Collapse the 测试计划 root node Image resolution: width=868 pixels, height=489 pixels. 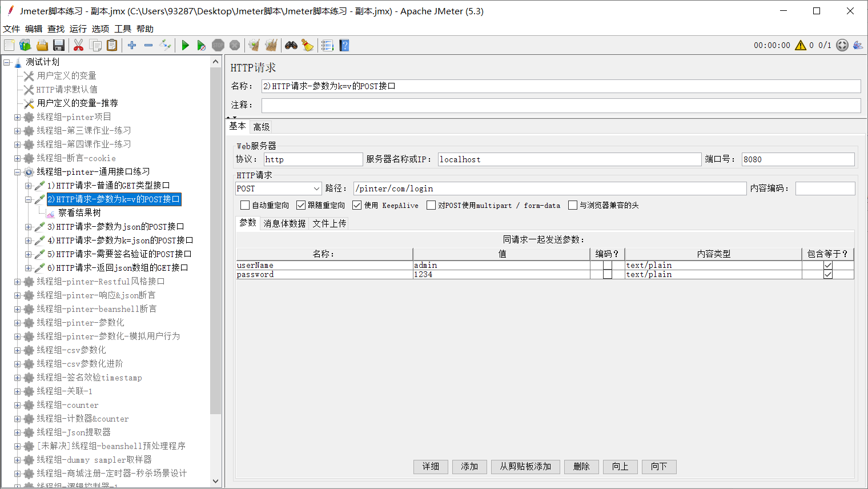point(7,62)
